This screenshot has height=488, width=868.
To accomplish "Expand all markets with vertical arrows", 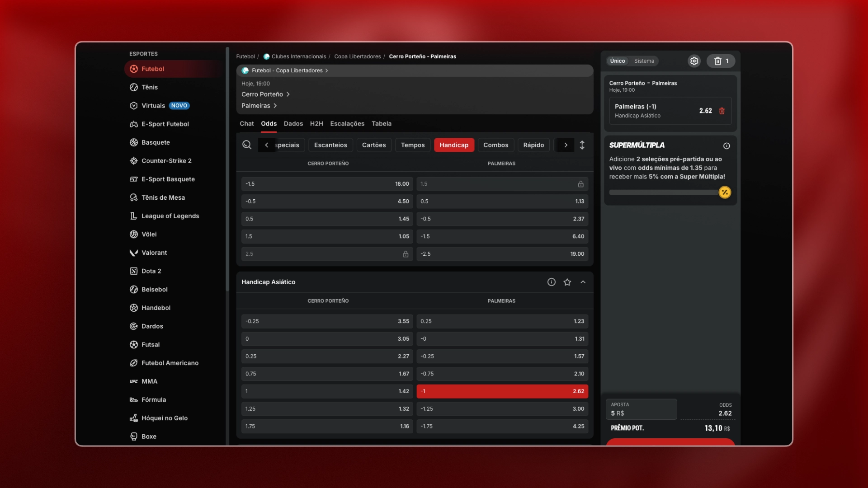I will [x=582, y=145].
